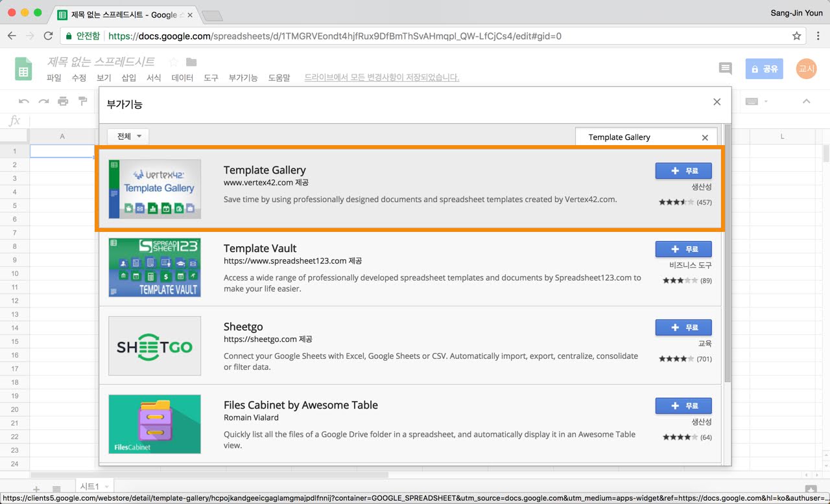830x504 pixels.
Task: Close the 부가기능 add-ons dialog
Action: 717,102
